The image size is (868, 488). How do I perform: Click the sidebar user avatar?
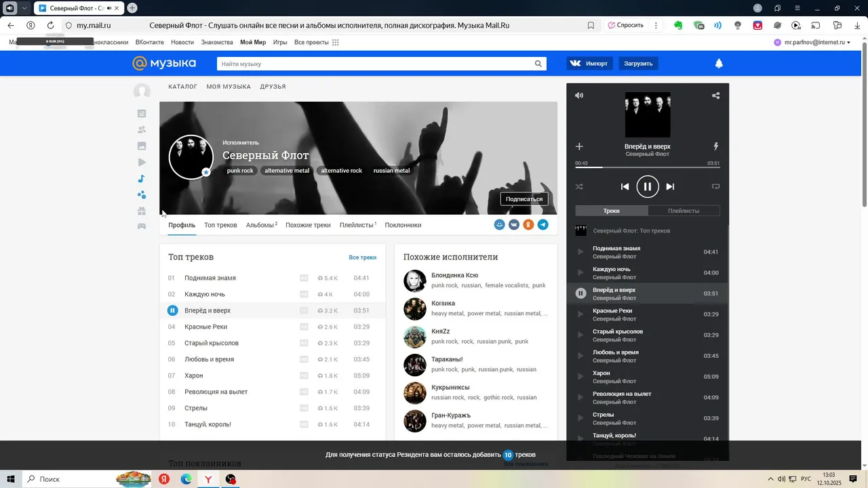coord(142,91)
